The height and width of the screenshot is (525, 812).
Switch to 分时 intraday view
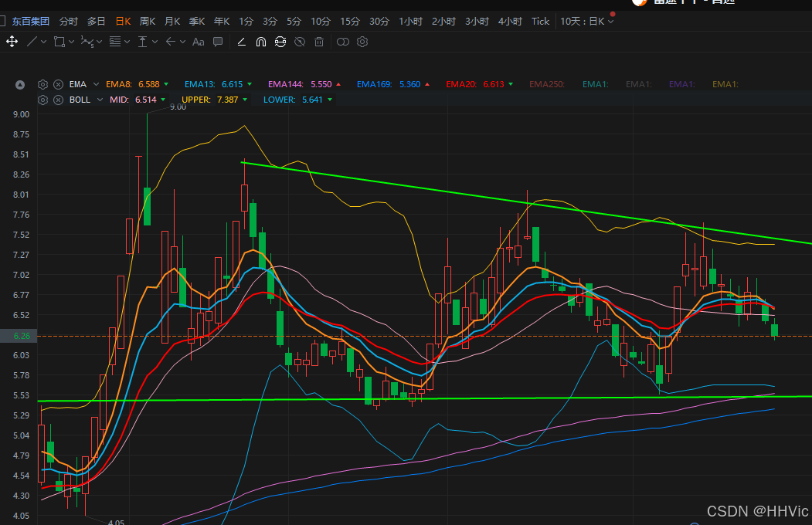[68, 21]
